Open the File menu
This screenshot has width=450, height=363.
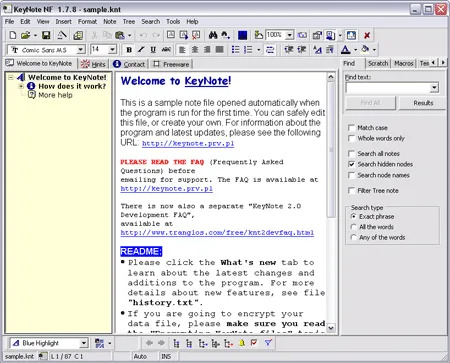point(9,22)
